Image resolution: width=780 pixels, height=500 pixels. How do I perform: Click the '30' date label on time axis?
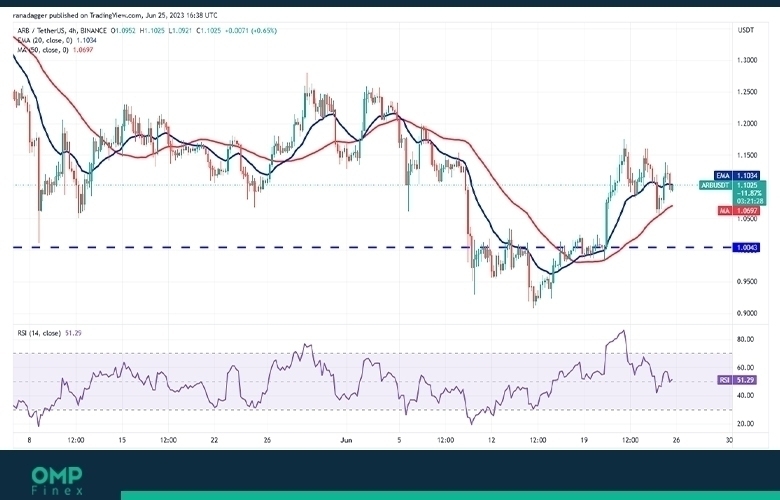729,440
